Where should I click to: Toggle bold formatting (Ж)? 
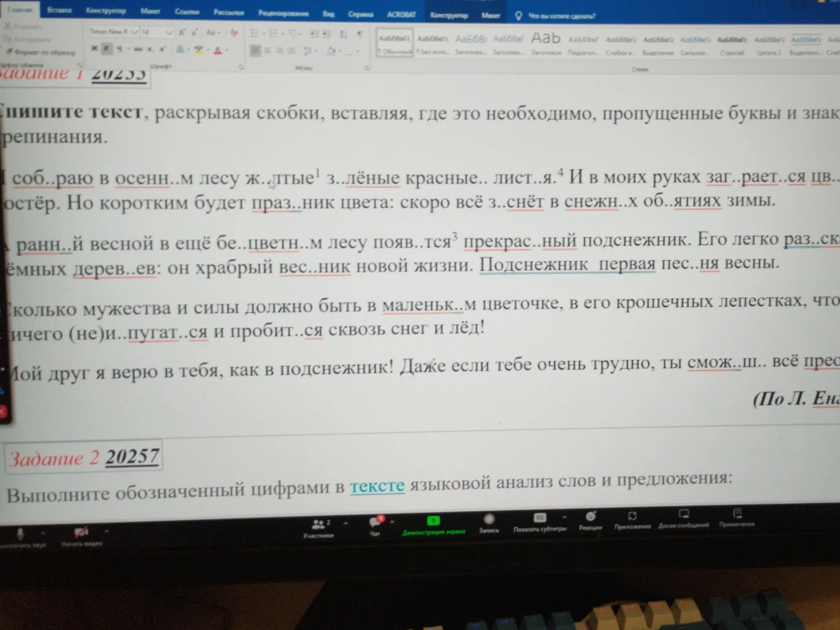[x=94, y=49]
